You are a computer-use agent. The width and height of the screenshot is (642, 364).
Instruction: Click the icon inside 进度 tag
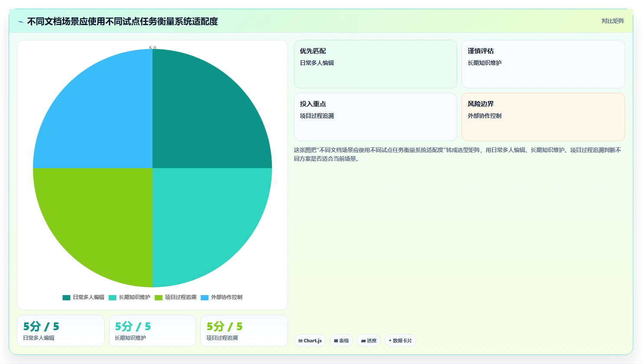tap(363, 341)
